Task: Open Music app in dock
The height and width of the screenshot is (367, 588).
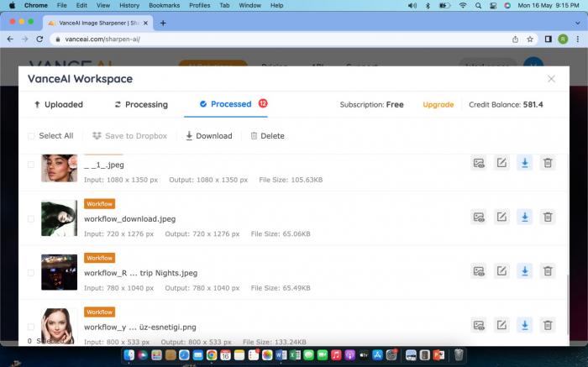Action: [x=336, y=354]
